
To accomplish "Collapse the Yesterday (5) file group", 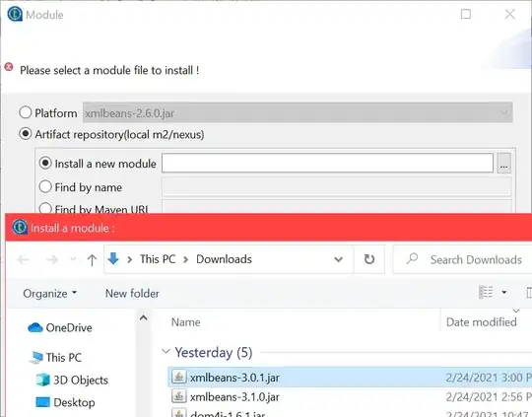I will click(166, 351).
